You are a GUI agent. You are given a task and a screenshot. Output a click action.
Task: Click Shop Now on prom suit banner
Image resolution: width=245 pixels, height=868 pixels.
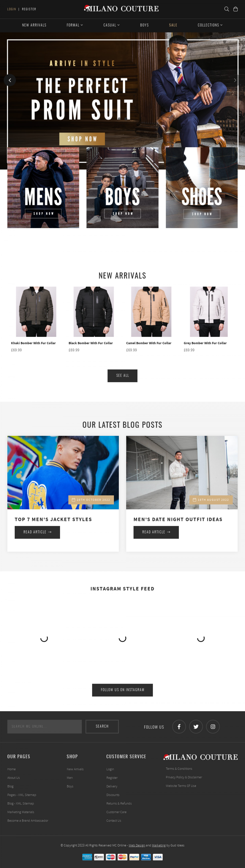[x=82, y=139]
